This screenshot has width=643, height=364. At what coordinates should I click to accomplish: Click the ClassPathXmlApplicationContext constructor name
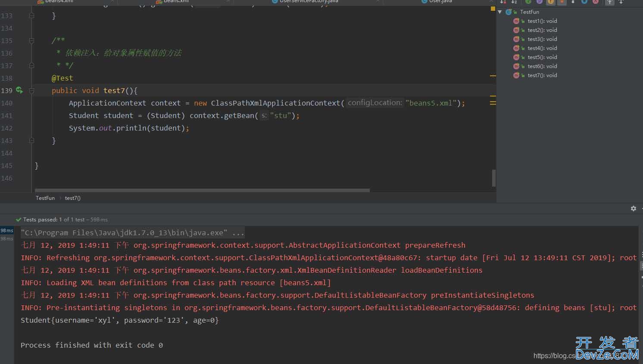tap(275, 103)
